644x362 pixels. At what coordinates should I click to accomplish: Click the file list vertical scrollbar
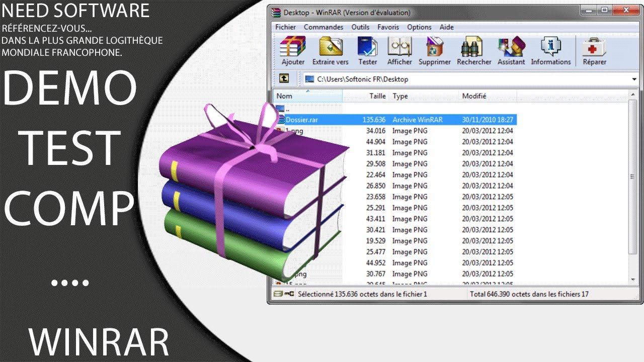click(x=633, y=177)
